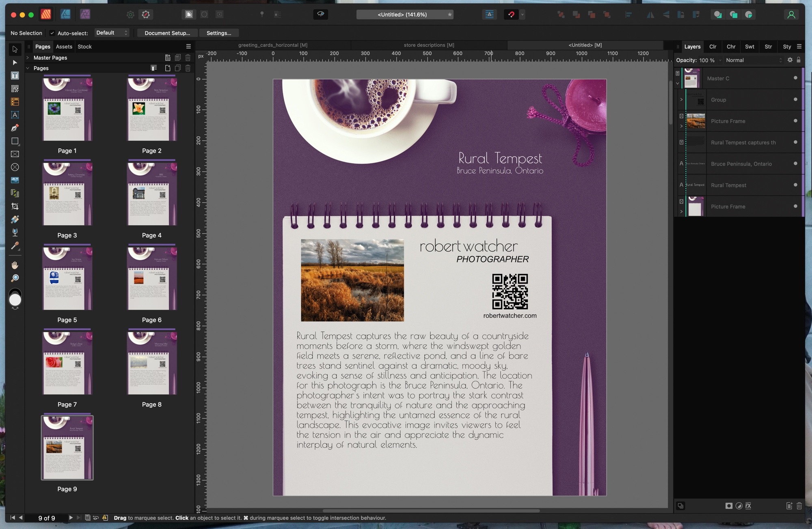Hide the Group layer

tap(795, 99)
